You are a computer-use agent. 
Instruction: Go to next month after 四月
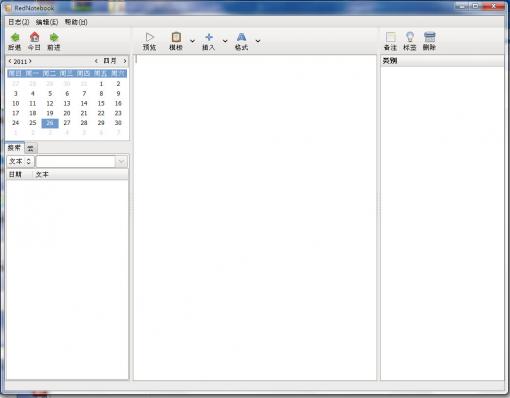[125, 61]
